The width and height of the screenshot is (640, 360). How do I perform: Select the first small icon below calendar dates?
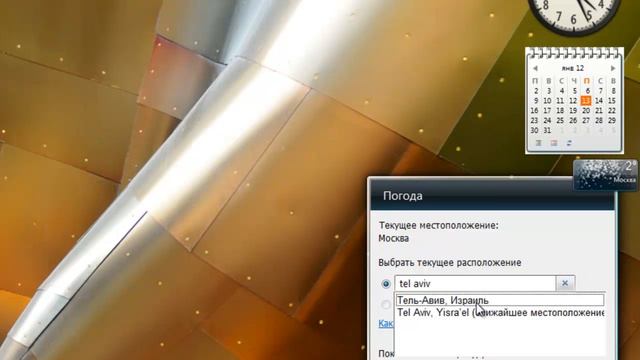[539, 143]
